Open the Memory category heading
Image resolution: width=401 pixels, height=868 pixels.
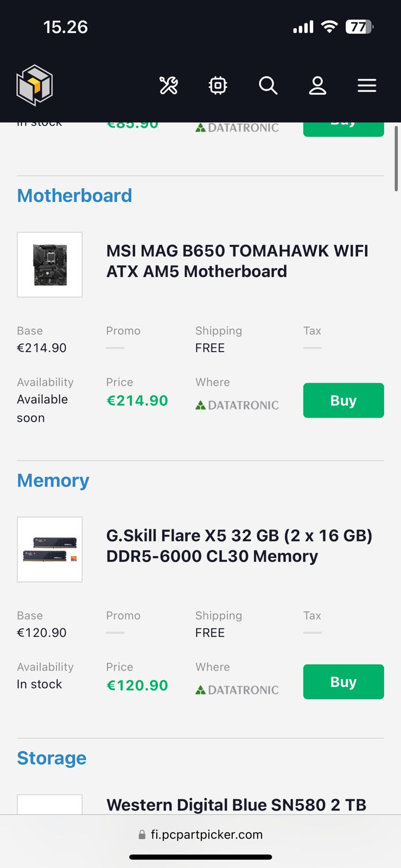[x=53, y=481]
